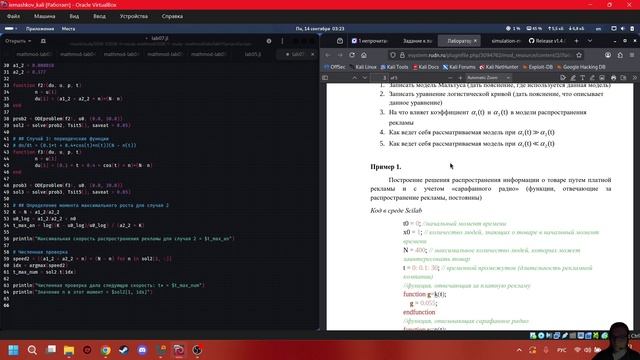Open the text editor three-dot menu
Image resolution: width=640 pixels, height=360 pixels.
282,41
